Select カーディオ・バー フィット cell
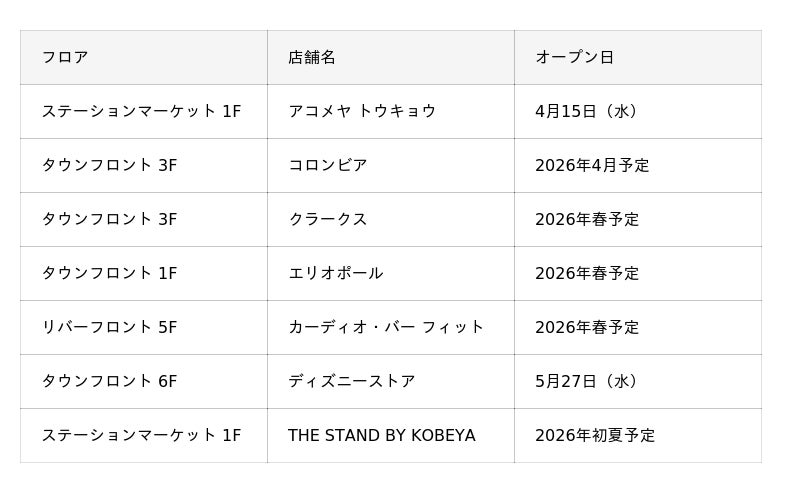Screen dimensions: 800x493 click(386, 328)
